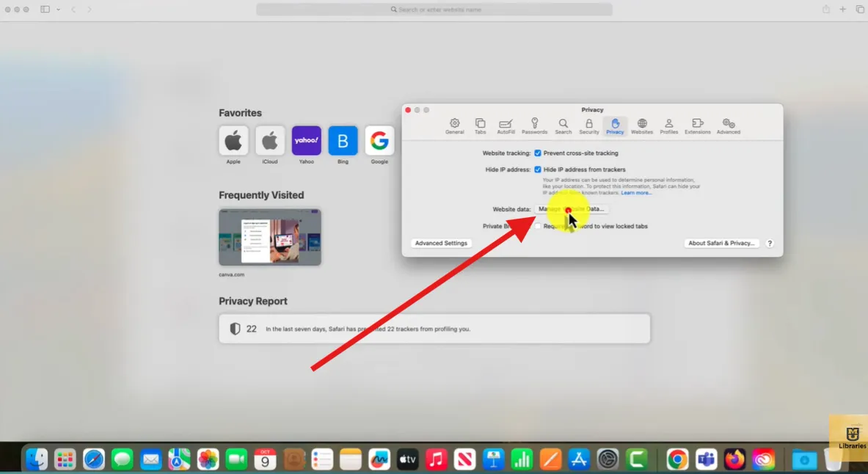Click the question mark help button

[x=770, y=243]
